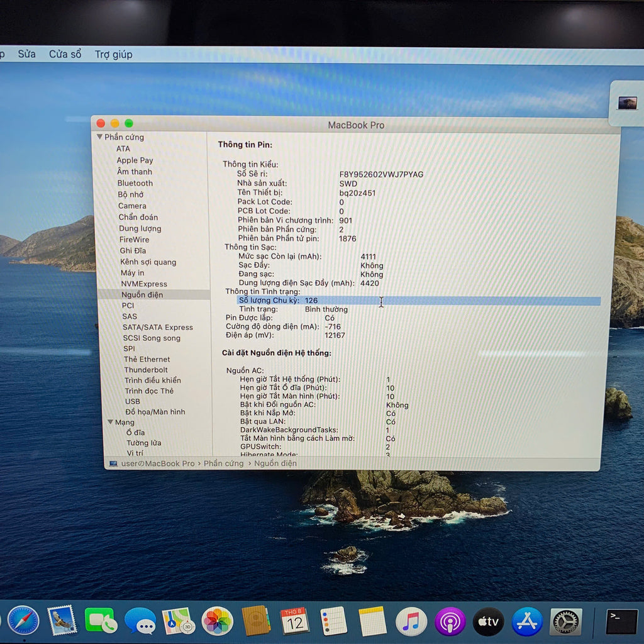The width and height of the screenshot is (644, 644).
Task: Open the yellow Notes app in Dock
Action: pyautogui.click(x=372, y=621)
